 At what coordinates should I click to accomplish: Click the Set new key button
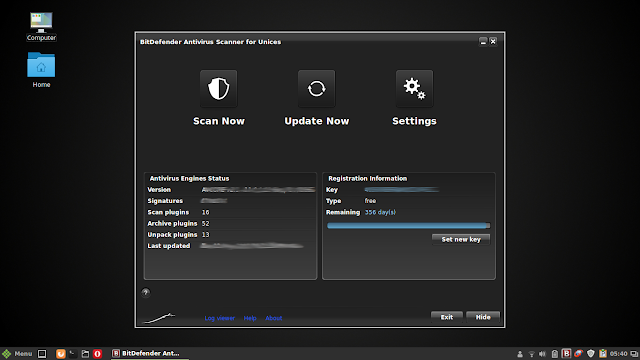461,240
